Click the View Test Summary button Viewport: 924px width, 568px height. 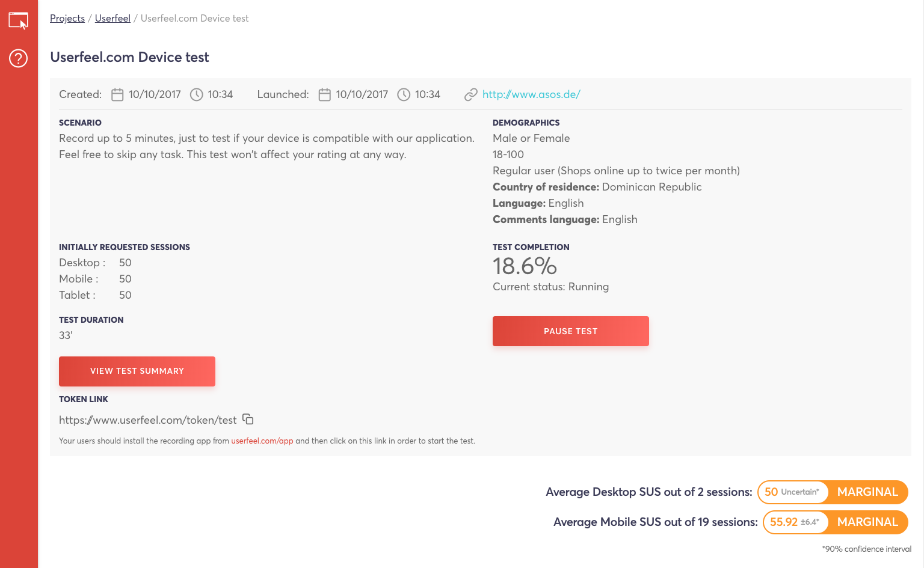[x=137, y=371]
